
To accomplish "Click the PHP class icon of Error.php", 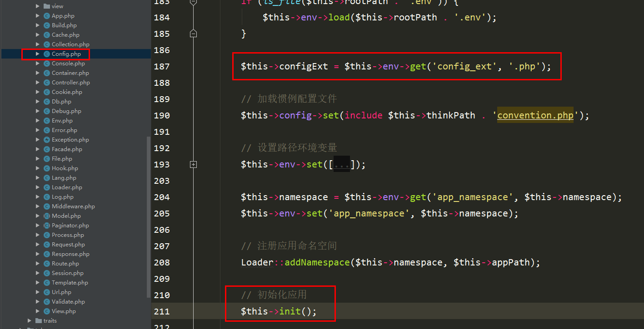I will 47,130.
